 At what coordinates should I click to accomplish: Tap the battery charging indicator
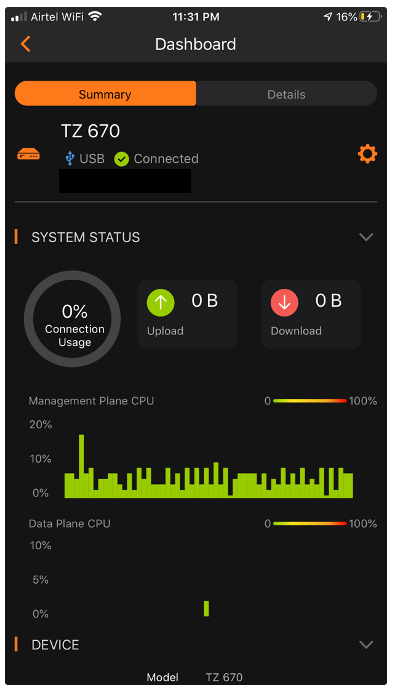(370, 17)
